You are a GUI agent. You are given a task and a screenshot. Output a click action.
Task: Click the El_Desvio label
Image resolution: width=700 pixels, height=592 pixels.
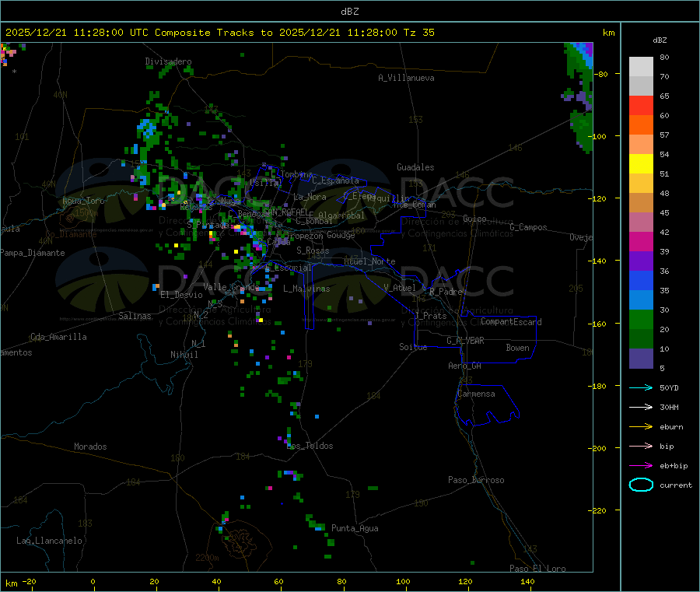tap(182, 295)
